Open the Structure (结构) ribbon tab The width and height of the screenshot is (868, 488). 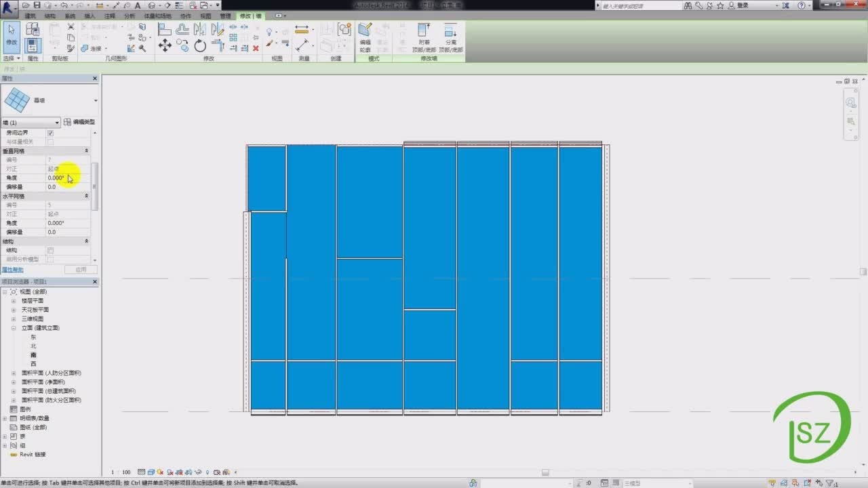[50, 16]
